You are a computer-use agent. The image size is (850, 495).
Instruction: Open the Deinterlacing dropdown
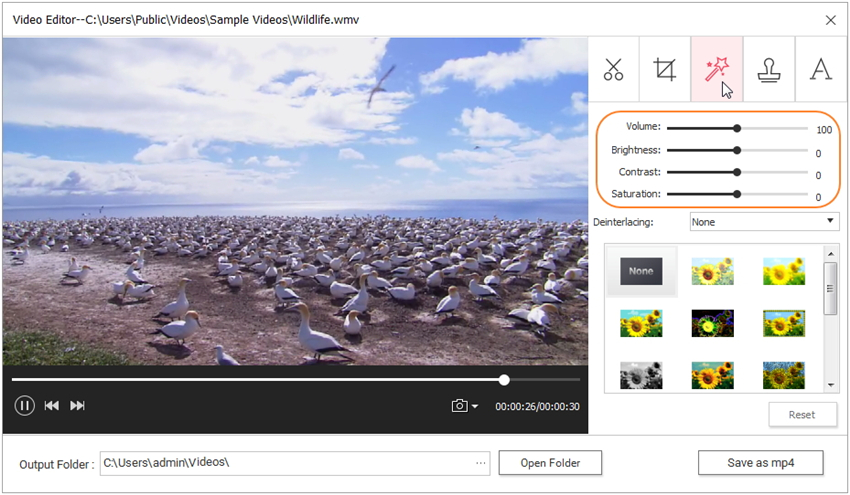click(x=764, y=221)
